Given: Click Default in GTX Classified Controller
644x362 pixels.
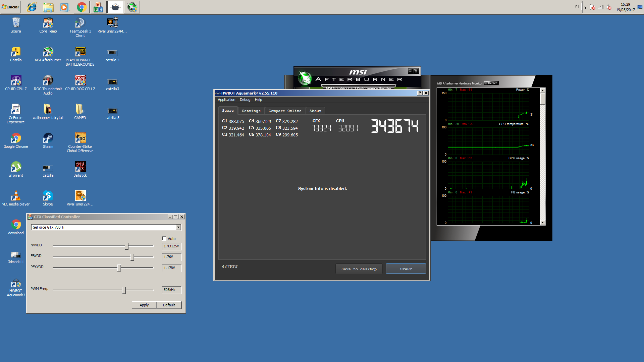Looking at the screenshot, I should click(169, 305).
